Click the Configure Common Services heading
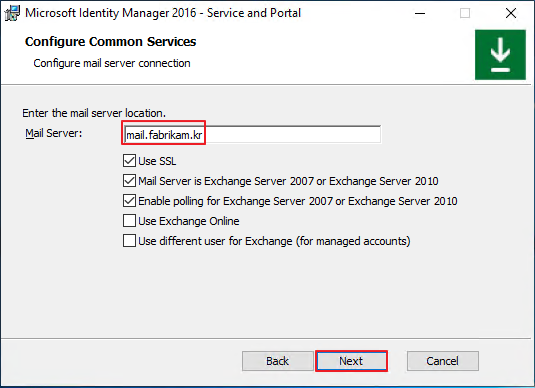Viewport: 535px width, 388px height. (x=111, y=42)
